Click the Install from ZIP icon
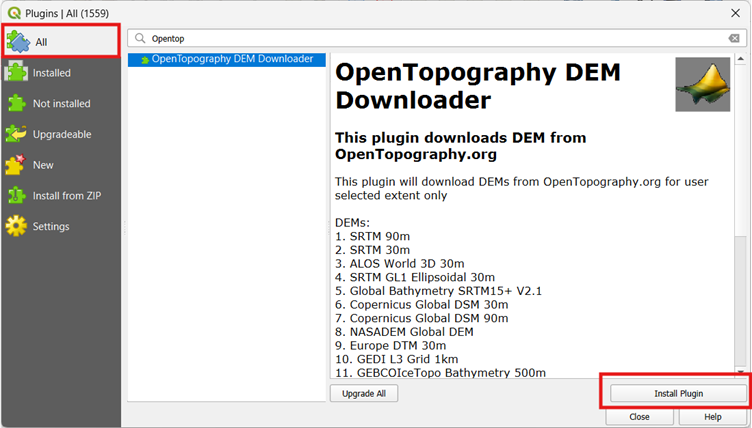The height and width of the screenshot is (428, 752). (17, 196)
